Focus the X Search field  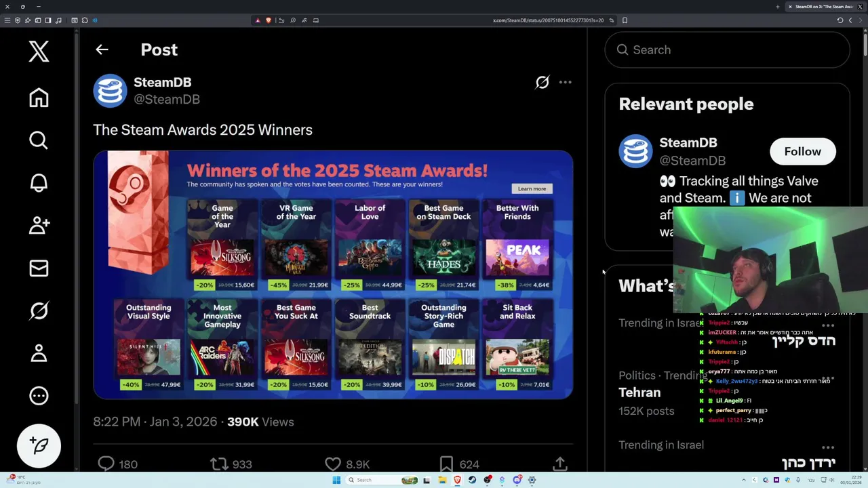(x=727, y=49)
